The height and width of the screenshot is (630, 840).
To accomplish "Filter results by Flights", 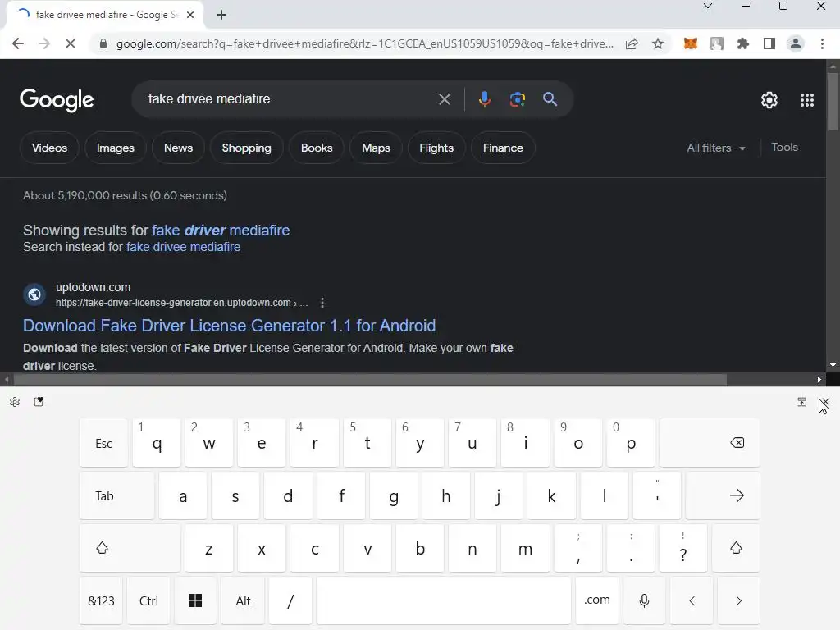I will click(436, 148).
